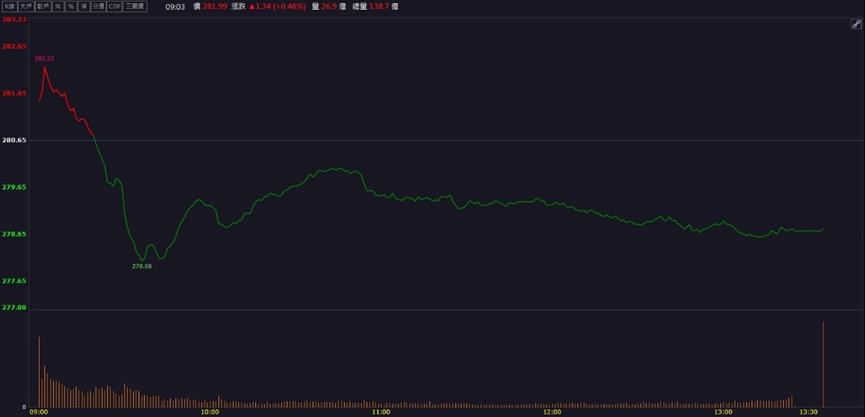Click the tallest opening volume bar at 09:00

coord(39,372)
